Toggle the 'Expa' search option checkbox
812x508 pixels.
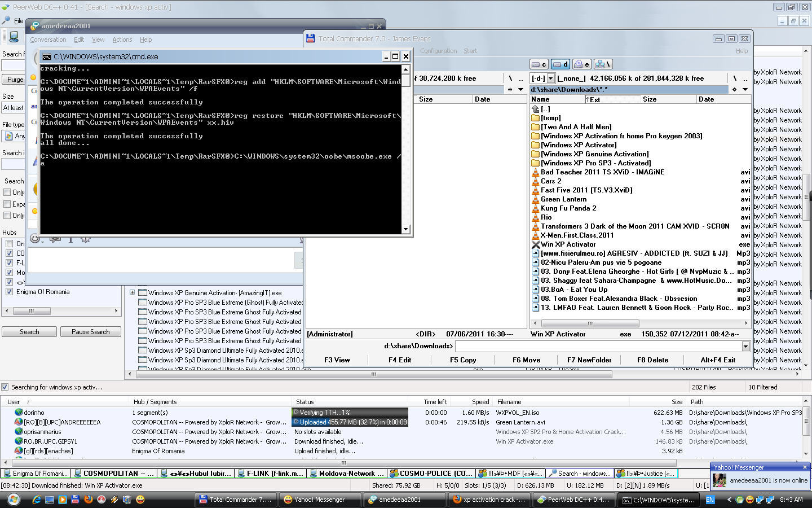(7, 204)
